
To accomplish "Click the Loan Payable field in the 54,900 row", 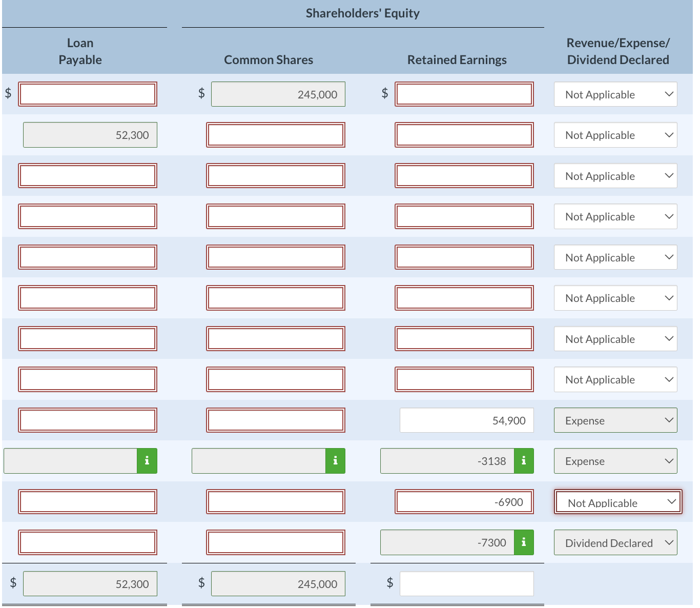I will click(x=88, y=420).
